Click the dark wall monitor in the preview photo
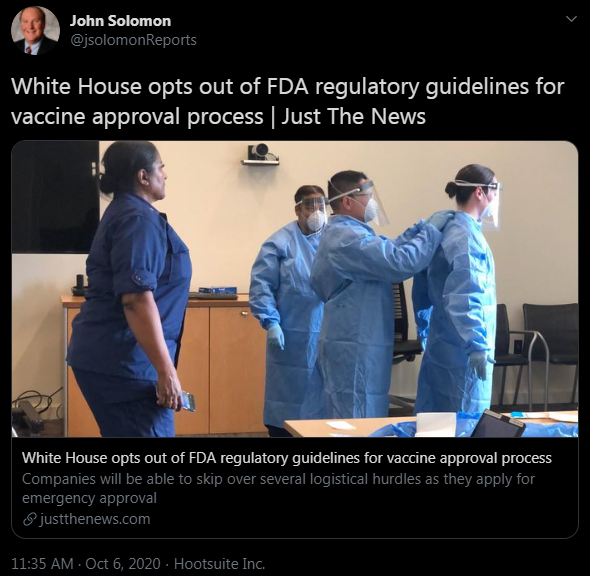Viewport: 590px width, 576px height. [x=56, y=197]
